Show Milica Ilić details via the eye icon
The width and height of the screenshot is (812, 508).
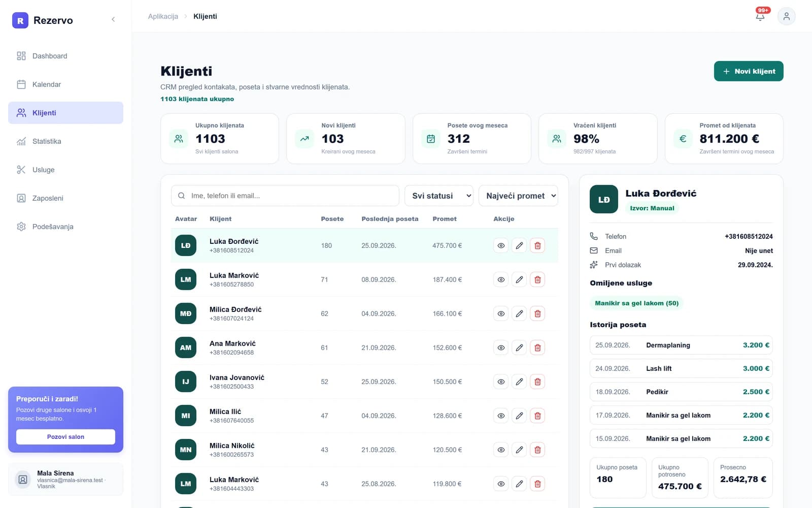pyautogui.click(x=501, y=416)
